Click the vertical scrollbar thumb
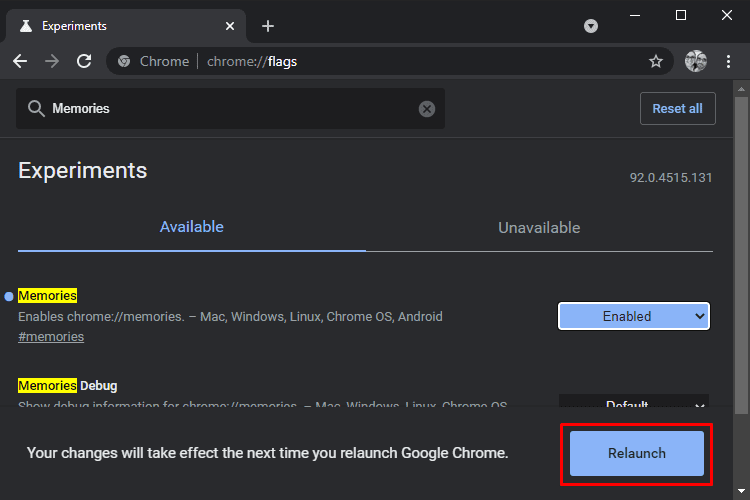The height and width of the screenshot is (500, 750). tap(741, 256)
